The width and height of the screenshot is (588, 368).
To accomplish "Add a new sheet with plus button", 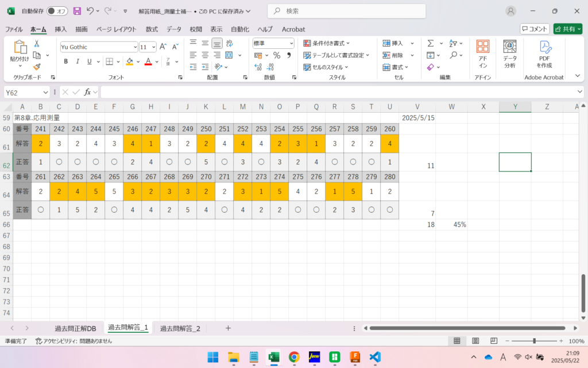I will [228, 328].
